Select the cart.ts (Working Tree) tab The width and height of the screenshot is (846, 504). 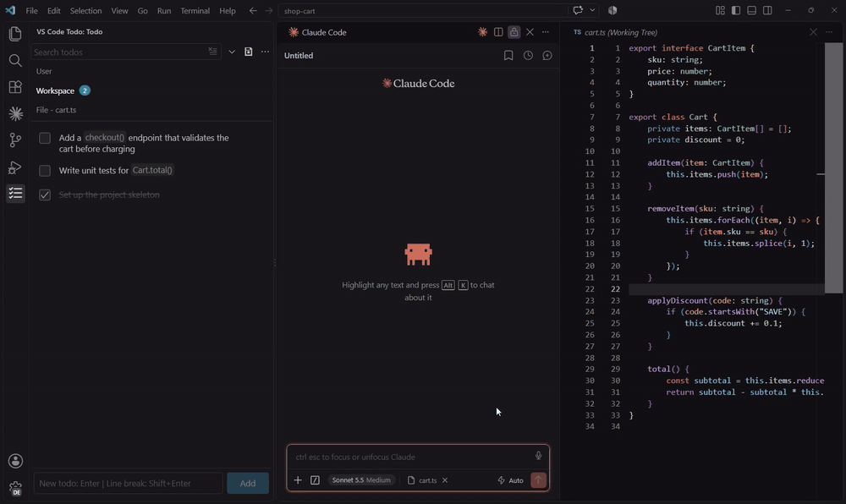coord(616,32)
